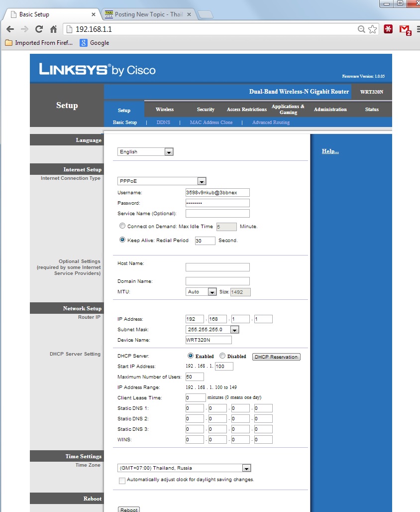Open a new browser tab
This screenshot has height=512, width=420.
pyautogui.click(x=206, y=14)
